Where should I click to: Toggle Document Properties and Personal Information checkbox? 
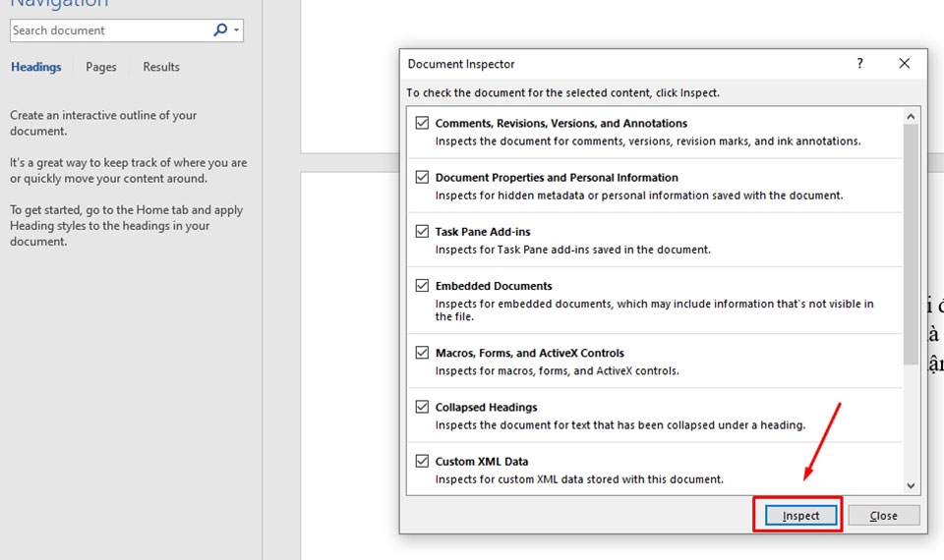(x=423, y=178)
